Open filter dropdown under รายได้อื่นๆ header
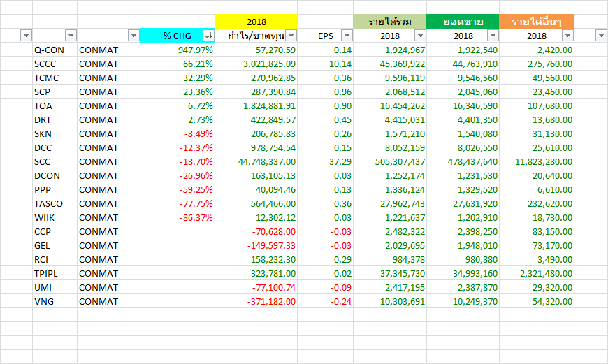This screenshot has width=608, height=364. coord(567,36)
